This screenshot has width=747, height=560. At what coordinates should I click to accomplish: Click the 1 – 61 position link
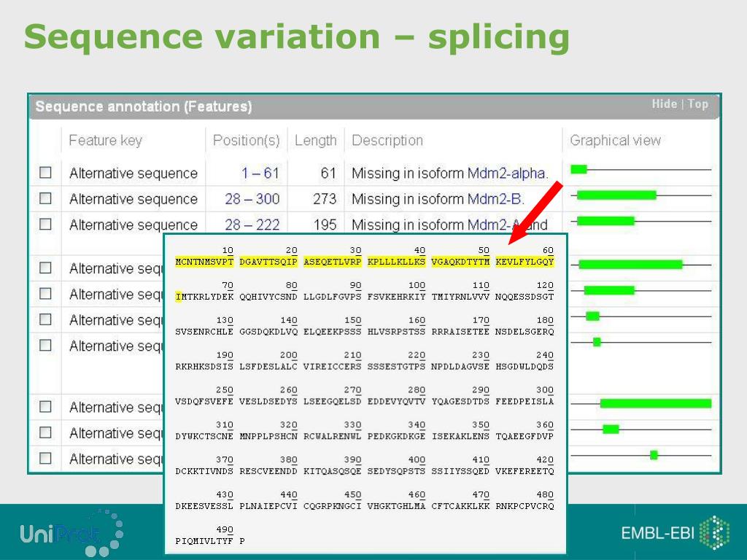click(x=260, y=174)
